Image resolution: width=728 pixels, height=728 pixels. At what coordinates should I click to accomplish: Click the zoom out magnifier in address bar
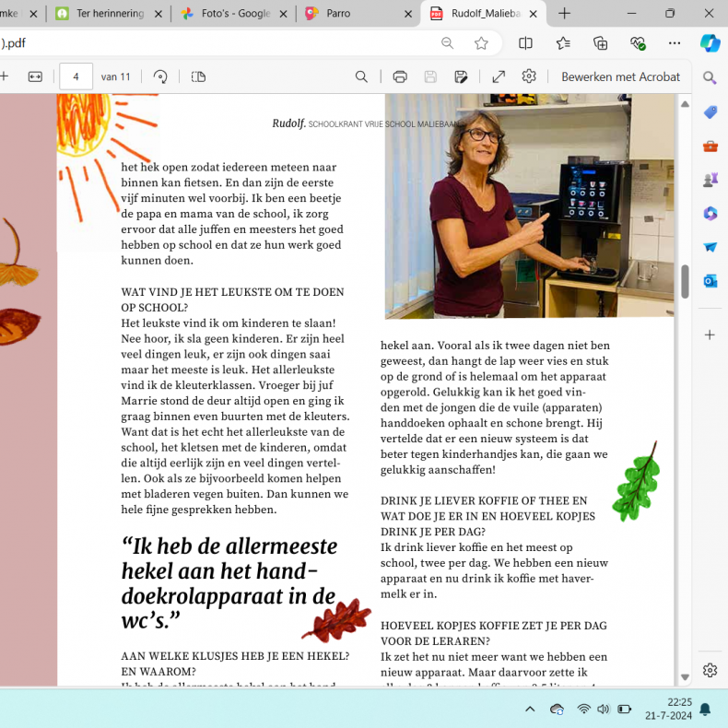[x=447, y=43]
